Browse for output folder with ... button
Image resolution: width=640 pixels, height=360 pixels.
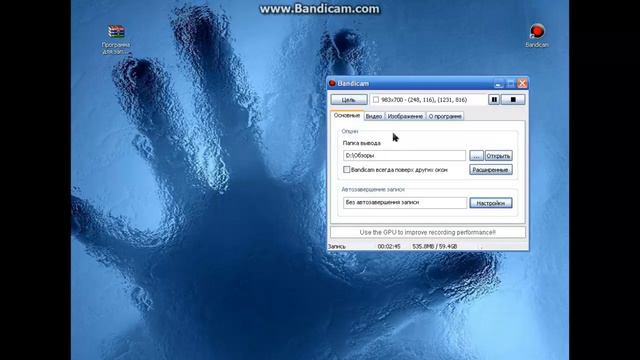point(476,156)
